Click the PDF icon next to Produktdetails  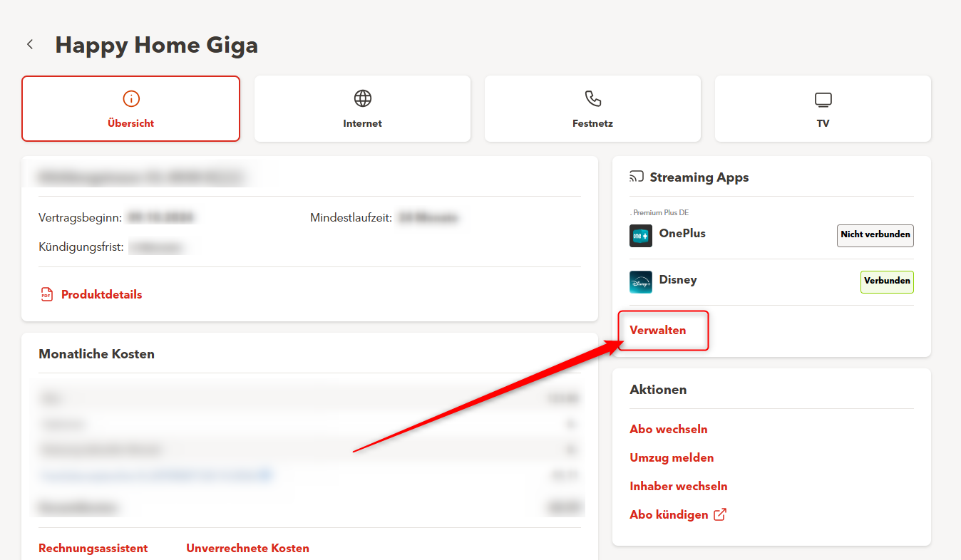(x=47, y=294)
